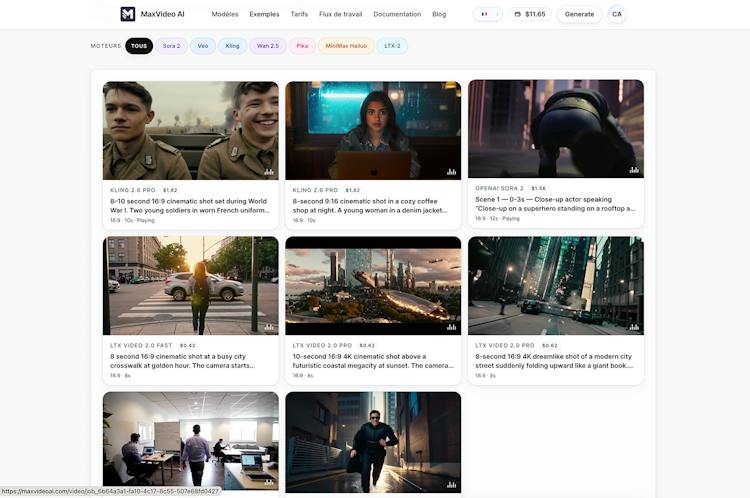Open the superhero rooftop video thumbnail
750x498 pixels.
(556, 129)
